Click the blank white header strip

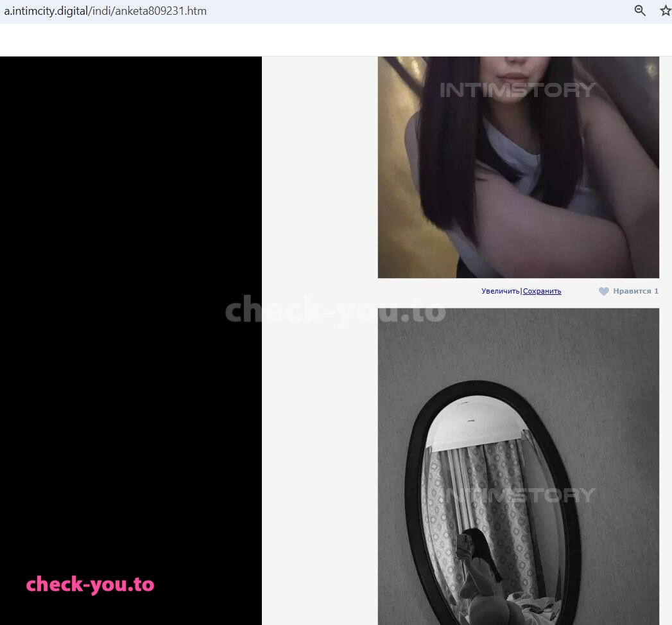[336, 40]
